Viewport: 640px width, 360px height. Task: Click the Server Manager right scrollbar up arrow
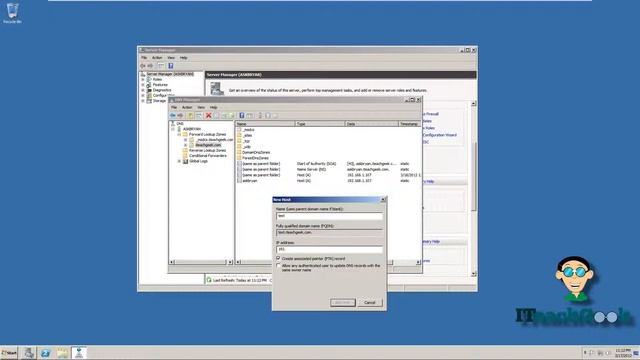pos(473,104)
